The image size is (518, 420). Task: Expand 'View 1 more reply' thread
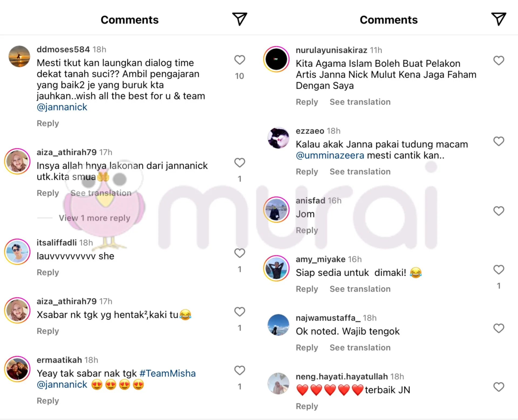[94, 218]
